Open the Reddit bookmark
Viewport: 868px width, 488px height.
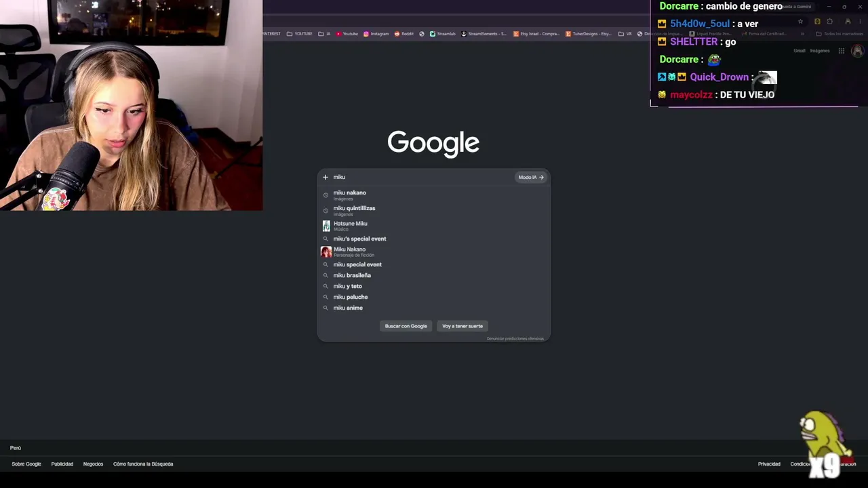403,34
